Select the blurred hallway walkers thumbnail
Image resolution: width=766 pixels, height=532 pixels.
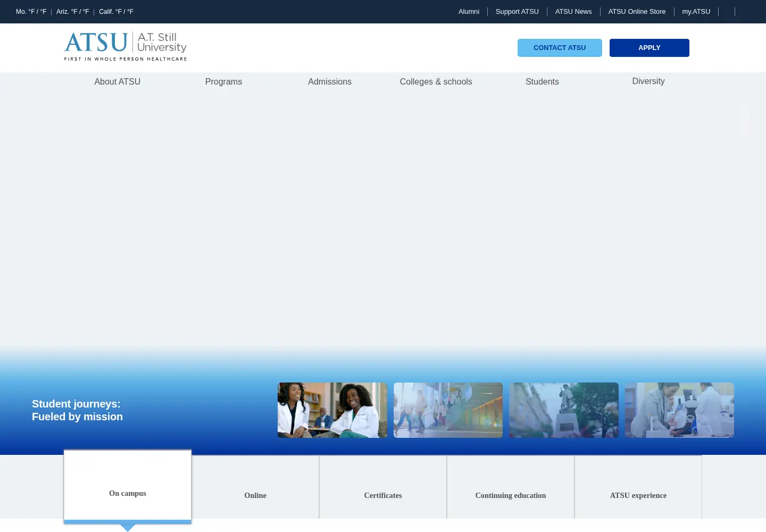pos(448,410)
